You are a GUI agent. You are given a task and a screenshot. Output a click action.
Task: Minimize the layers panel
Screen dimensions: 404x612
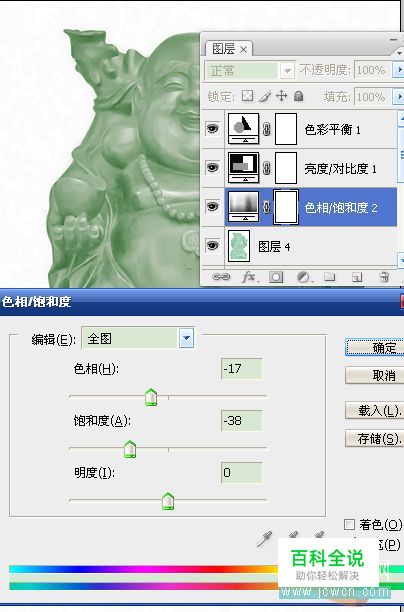(x=393, y=39)
